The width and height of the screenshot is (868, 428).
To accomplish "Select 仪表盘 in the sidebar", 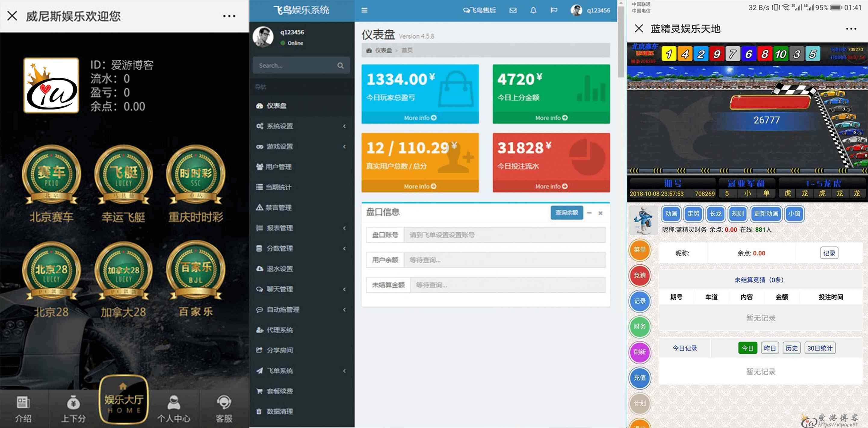I will (301, 105).
